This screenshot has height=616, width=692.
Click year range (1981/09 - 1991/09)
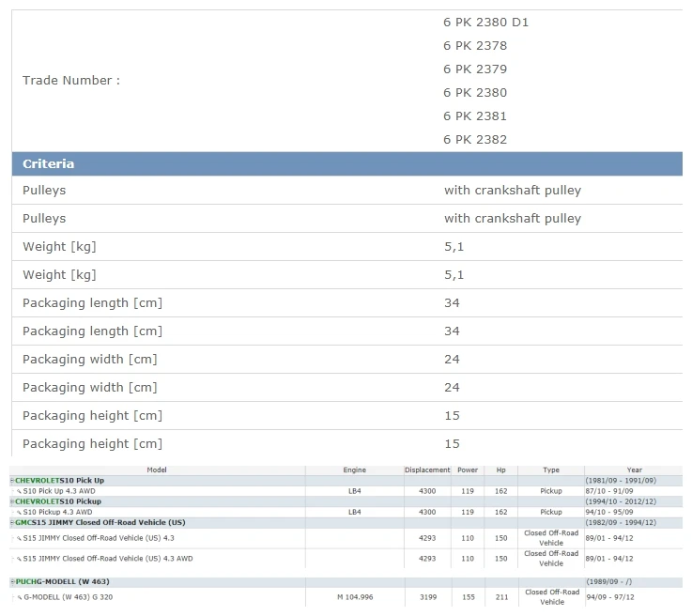point(621,481)
